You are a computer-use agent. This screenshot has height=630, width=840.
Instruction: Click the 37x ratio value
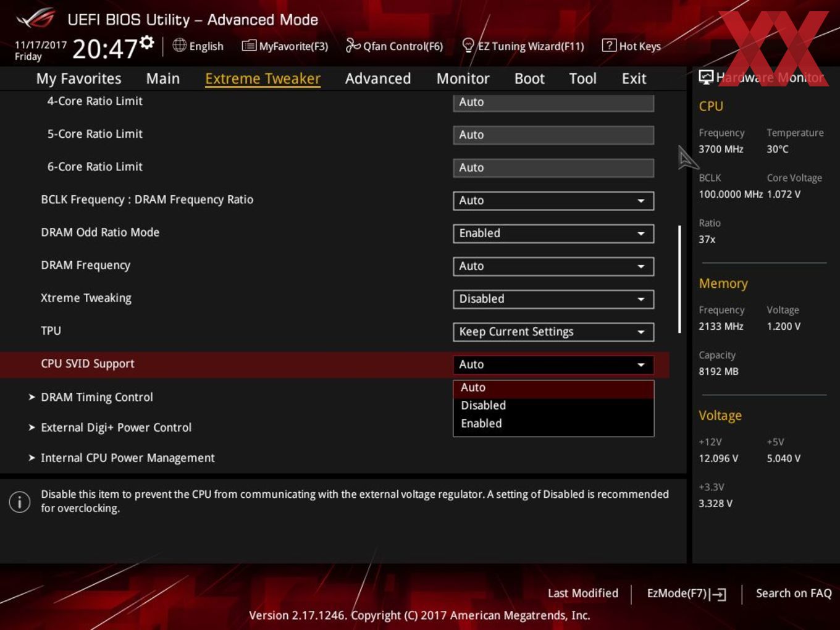pos(707,239)
